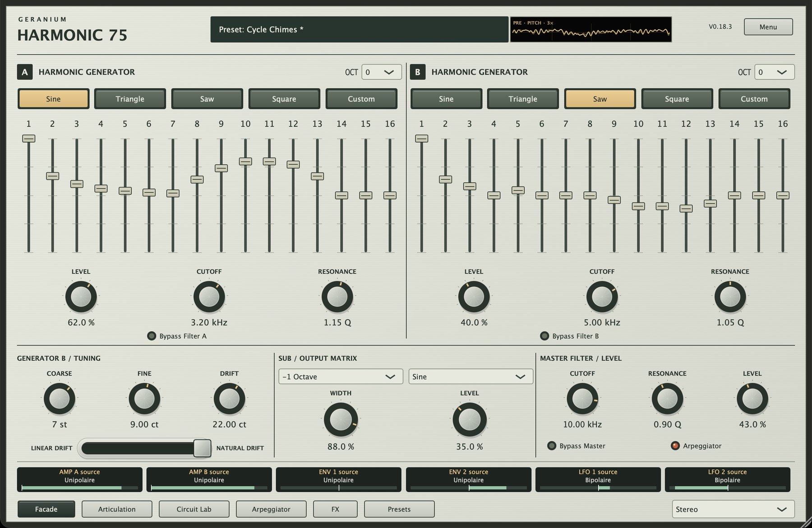
Task: Click generator B RESONANCE knob
Action: click(730, 297)
